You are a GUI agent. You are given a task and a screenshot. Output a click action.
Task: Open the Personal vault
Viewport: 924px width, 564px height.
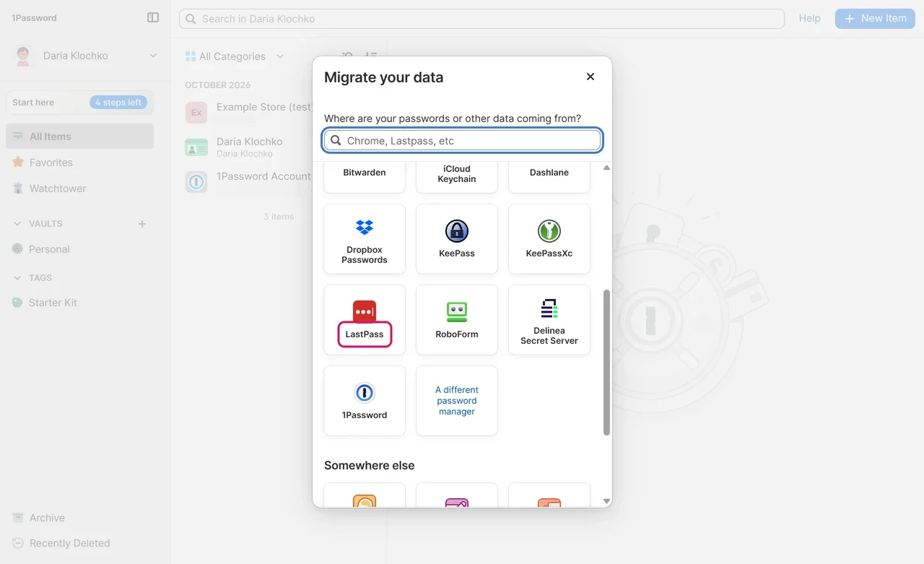tap(79, 249)
